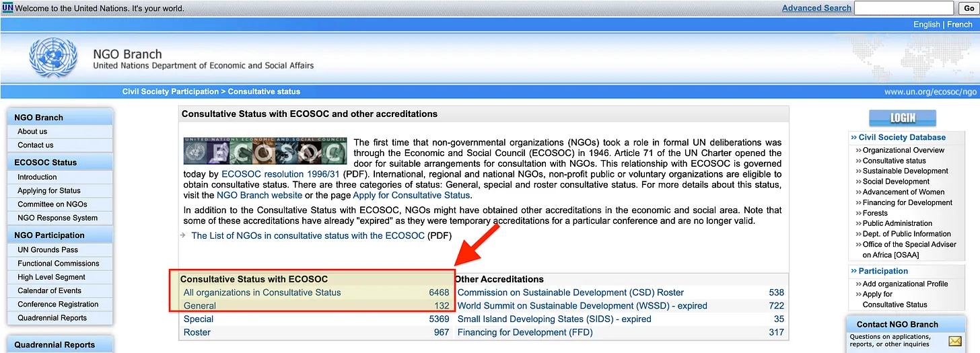The height and width of the screenshot is (353, 980).
Task: Open NGO Response System menu item
Action: (x=58, y=218)
